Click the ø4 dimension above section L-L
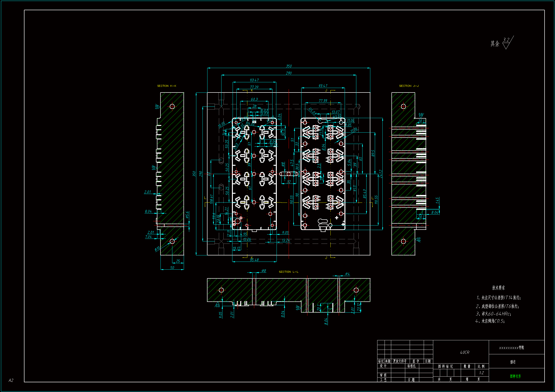 click(x=347, y=274)
